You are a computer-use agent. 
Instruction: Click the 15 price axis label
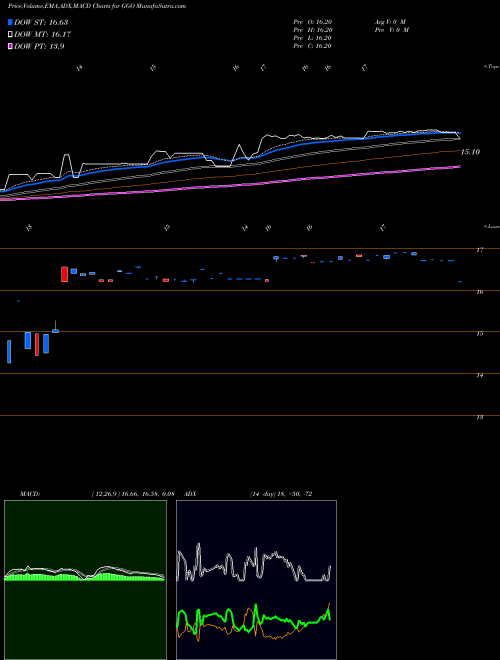click(x=479, y=333)
